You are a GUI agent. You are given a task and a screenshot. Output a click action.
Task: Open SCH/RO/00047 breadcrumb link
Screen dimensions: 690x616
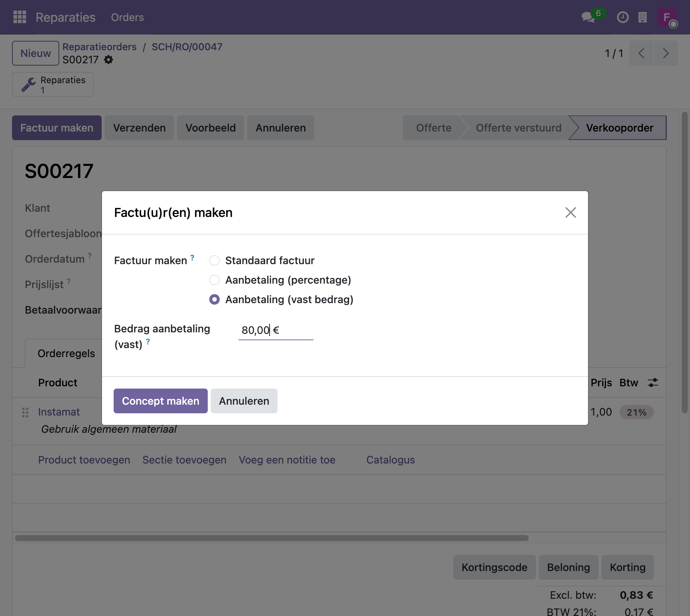coord(187,47)
